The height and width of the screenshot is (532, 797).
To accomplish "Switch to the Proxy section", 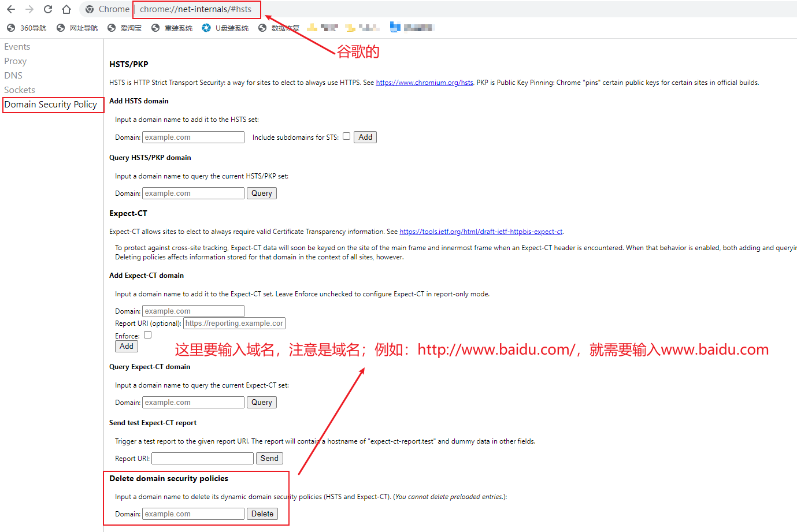I will click(16, 61).
